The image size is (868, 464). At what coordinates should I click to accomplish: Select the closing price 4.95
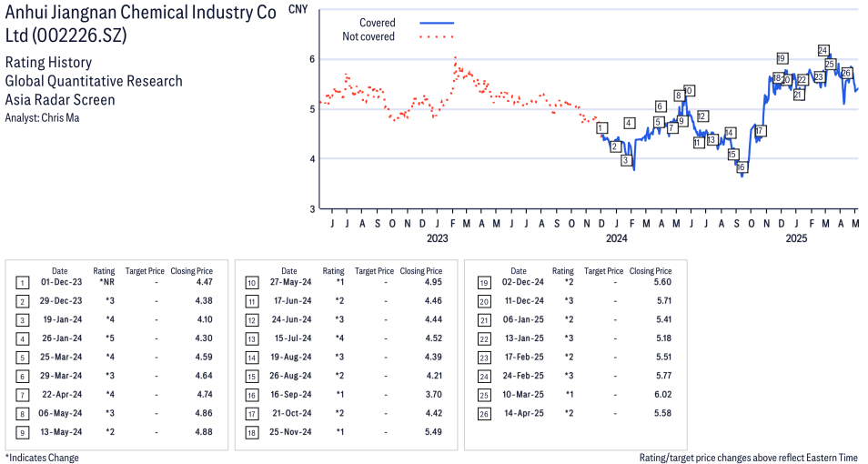coord(433,282)
